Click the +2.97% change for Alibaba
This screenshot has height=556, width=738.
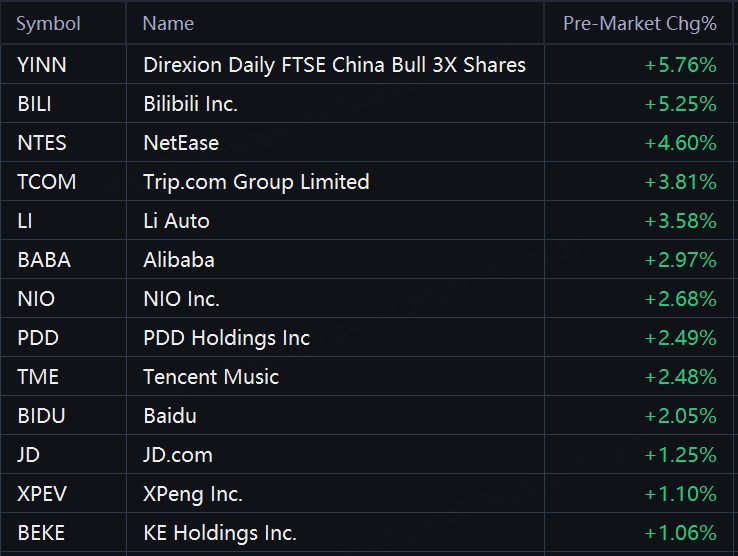click(680, 260)
